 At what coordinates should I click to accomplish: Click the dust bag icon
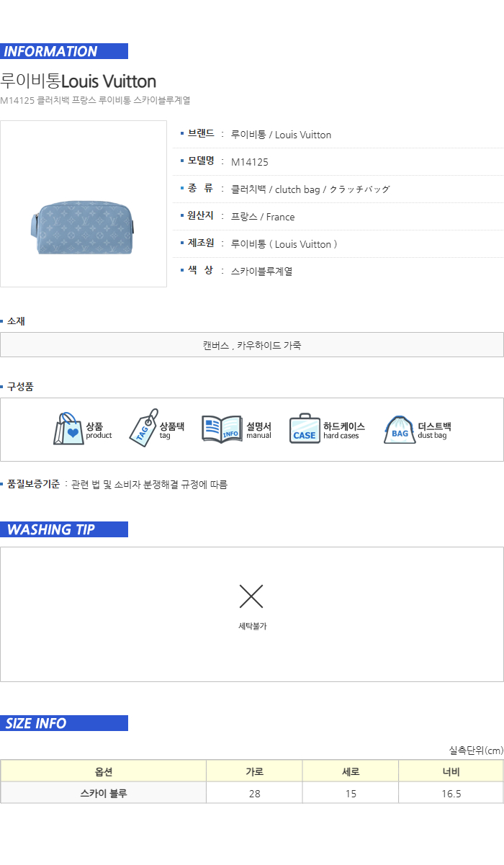(400, 430)
